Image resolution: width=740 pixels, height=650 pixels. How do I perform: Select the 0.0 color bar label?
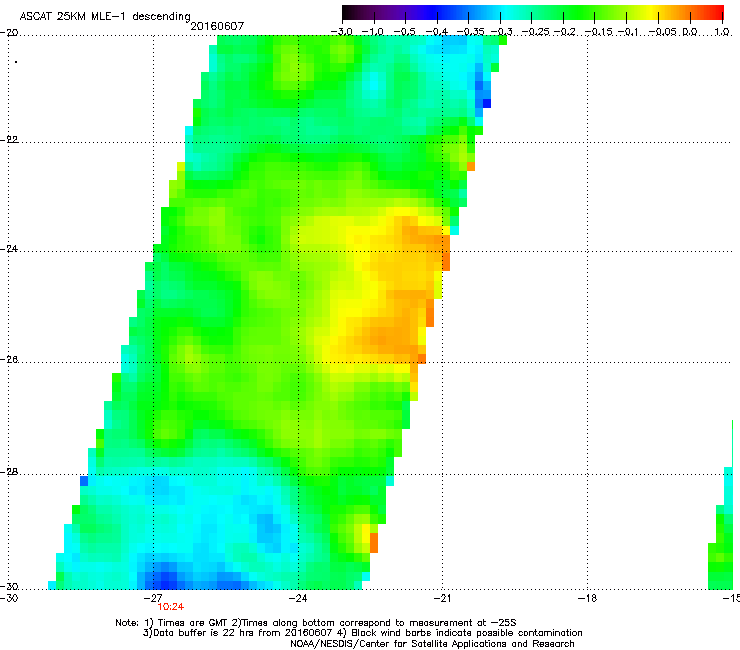click(690, 32)
